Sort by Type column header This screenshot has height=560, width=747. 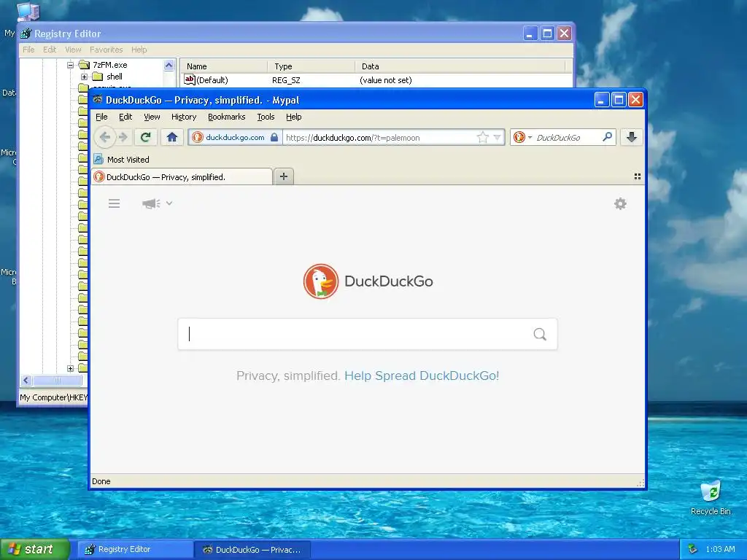pyautogui.click(x=311, y=66)
